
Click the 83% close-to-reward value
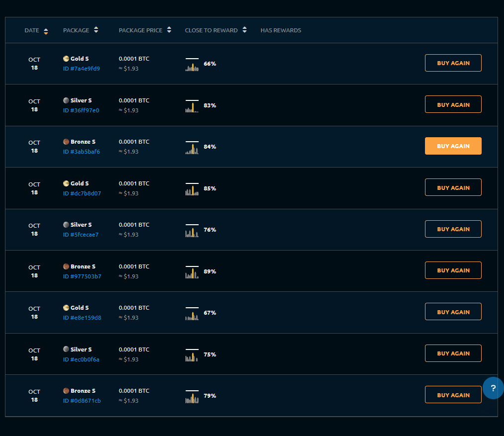(x=210, y=105)
